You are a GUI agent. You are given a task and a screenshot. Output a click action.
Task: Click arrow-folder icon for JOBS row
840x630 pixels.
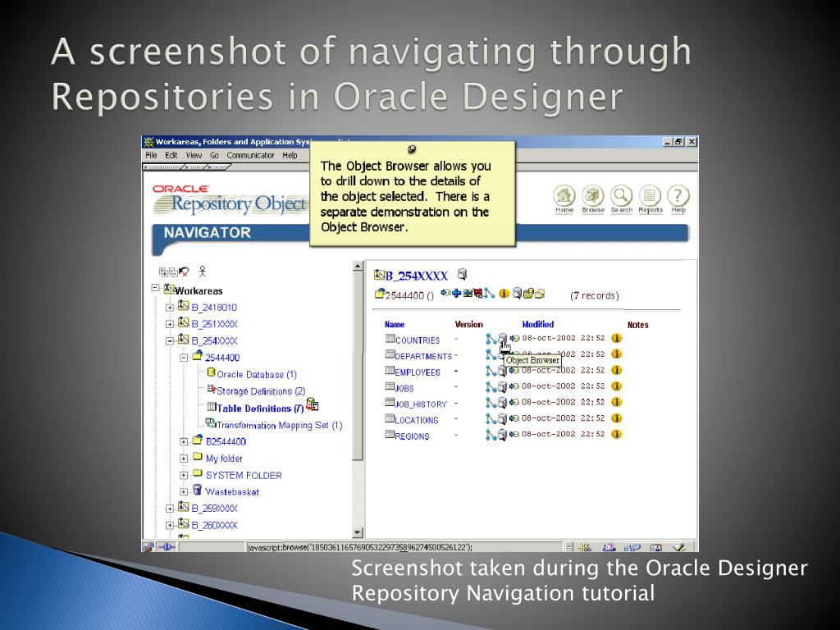[514, 386]
